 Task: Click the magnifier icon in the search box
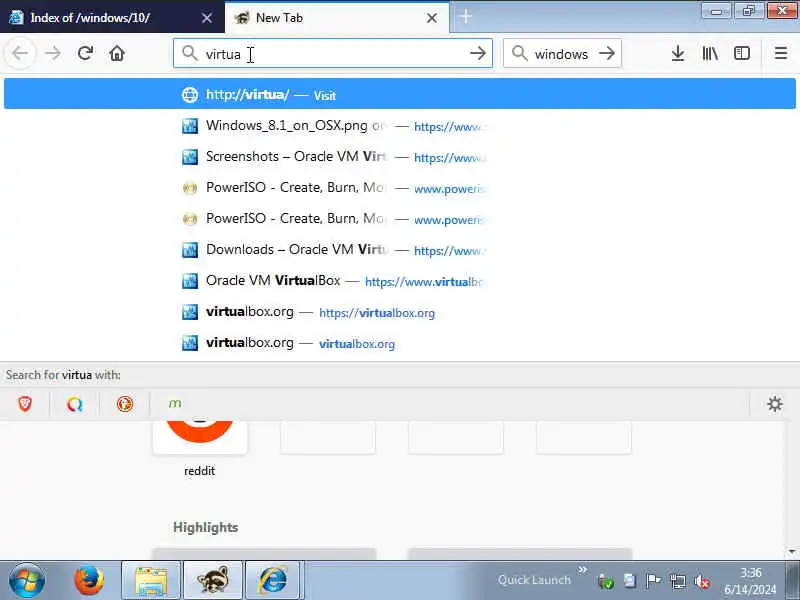(519, 53)
